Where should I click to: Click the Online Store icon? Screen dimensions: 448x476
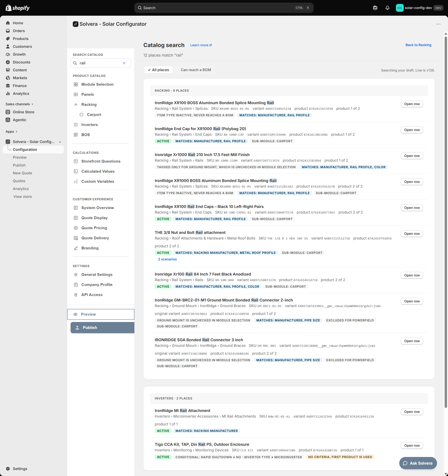pyautogui.click(x=8, y=112)
